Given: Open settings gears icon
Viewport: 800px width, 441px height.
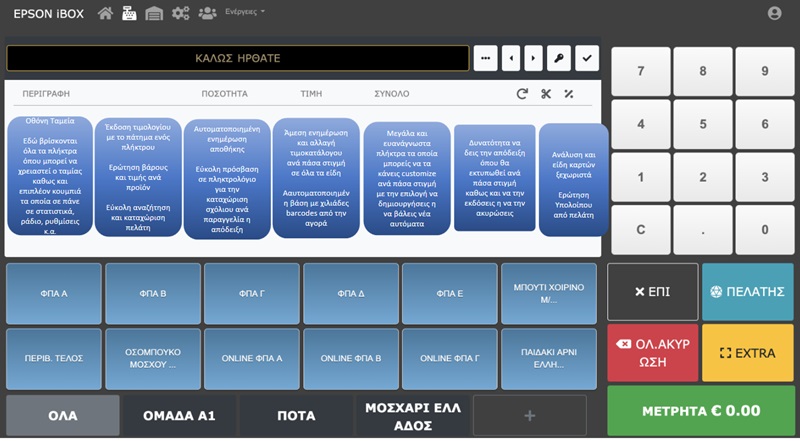Looking at the screenshot, I should pyautogui.click(x=180, y=13).
